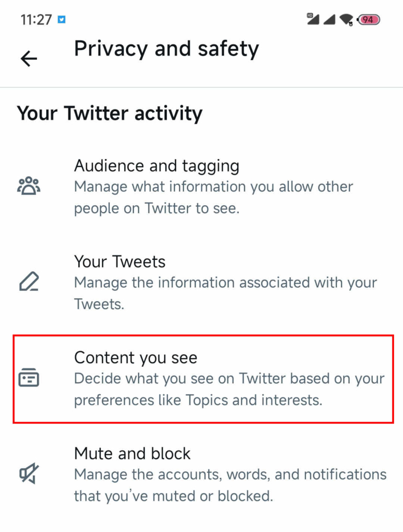Open Audience and tagging settings
The height and width of the screenshot is (532, 403).
tap(157, 166)
